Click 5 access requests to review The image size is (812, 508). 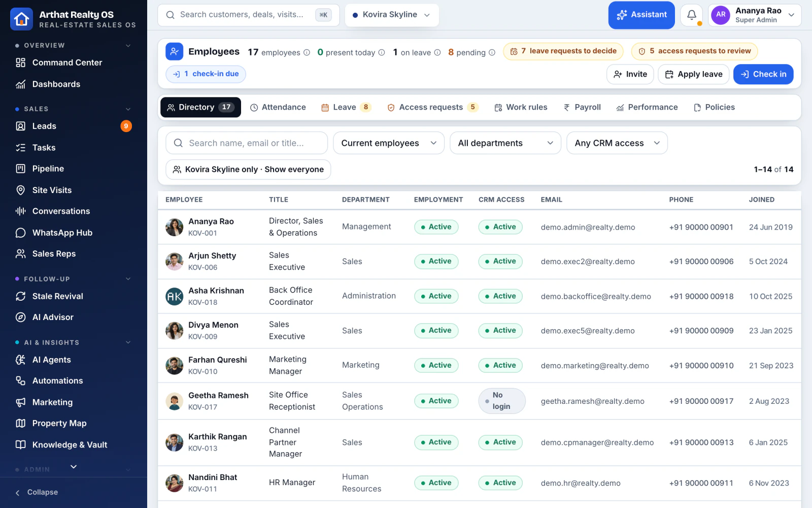pyautogui.click(x=695, y=51)
